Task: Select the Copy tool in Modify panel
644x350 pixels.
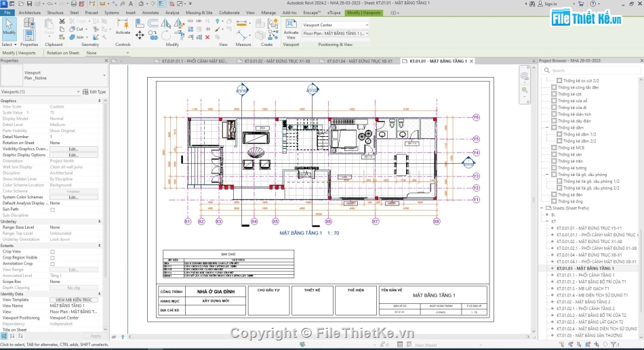Action: click(153, 36)
